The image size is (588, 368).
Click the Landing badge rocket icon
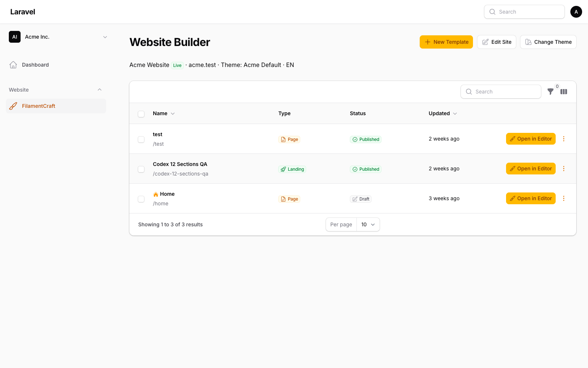[283, 169]
